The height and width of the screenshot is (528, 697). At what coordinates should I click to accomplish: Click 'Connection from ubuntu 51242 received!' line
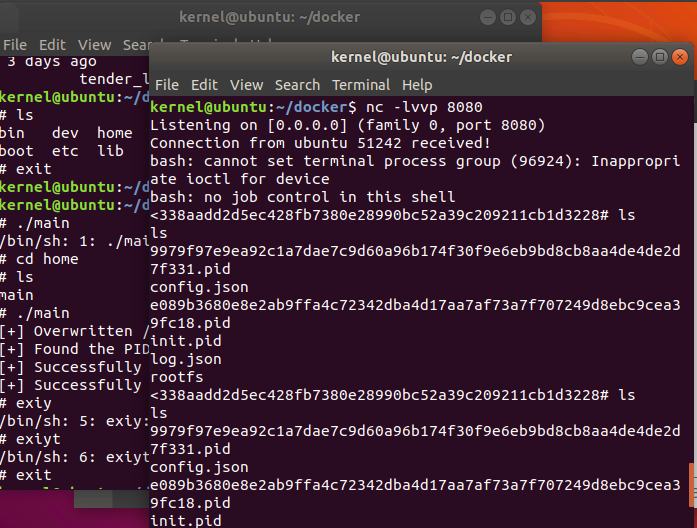point(320,143)
